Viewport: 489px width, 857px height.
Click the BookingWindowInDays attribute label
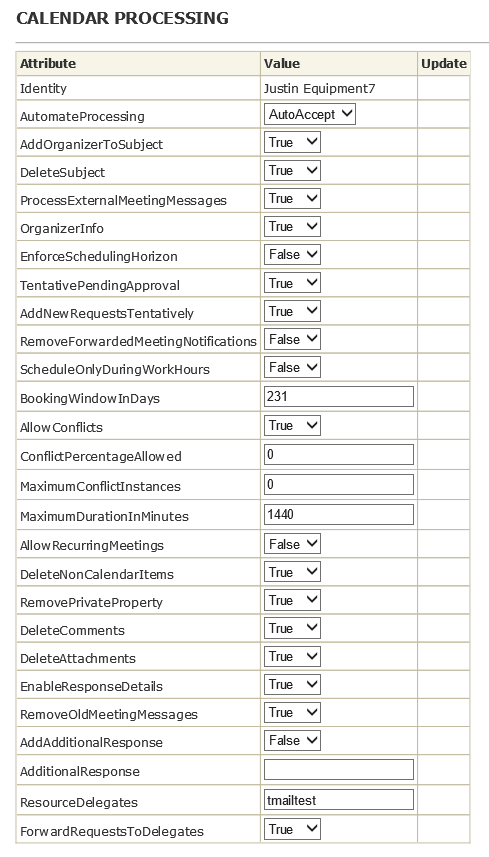point(90,398)
